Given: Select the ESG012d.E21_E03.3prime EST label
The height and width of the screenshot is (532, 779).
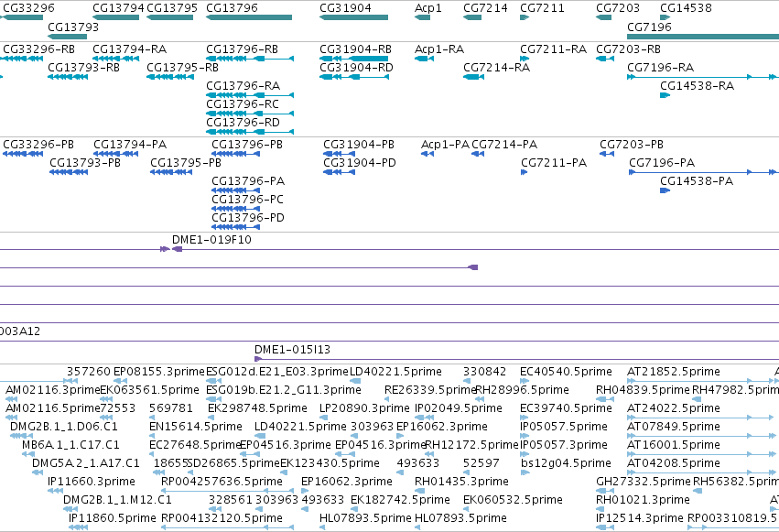Looking at the screenshot, I should click(x=277, y=372).
